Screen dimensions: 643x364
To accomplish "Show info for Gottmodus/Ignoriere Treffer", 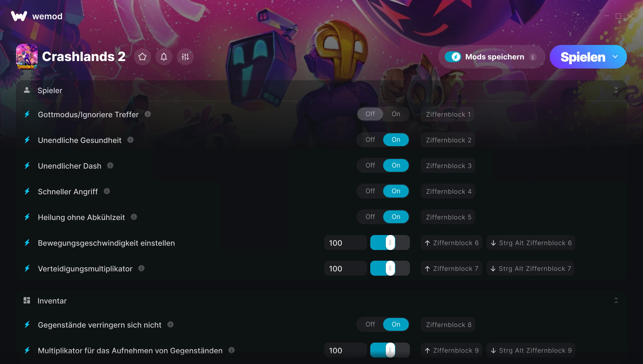I will (148, 114).
